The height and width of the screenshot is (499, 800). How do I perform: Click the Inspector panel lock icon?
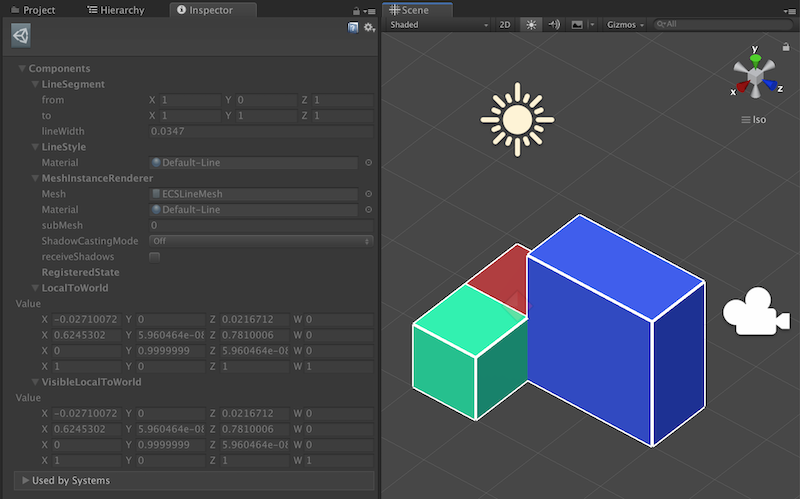point(356,11)
